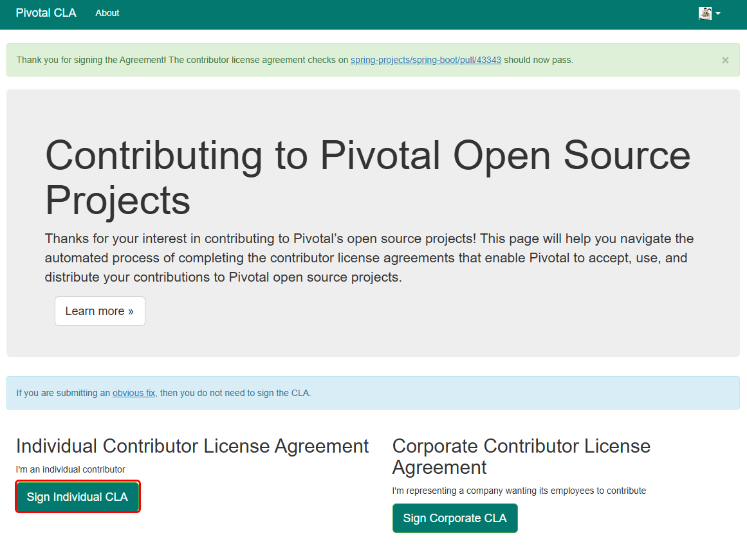Click the user avatar in navbar

(x=705, y=14)
